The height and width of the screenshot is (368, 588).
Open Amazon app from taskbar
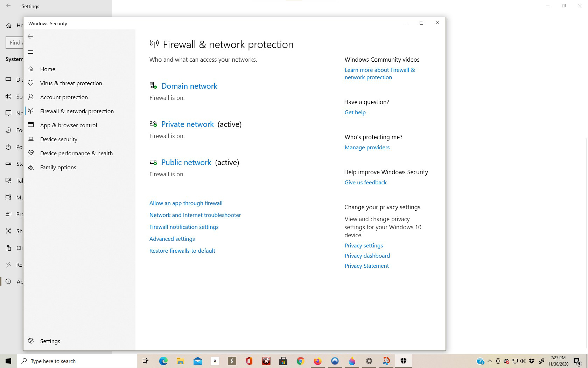[215, 361]
